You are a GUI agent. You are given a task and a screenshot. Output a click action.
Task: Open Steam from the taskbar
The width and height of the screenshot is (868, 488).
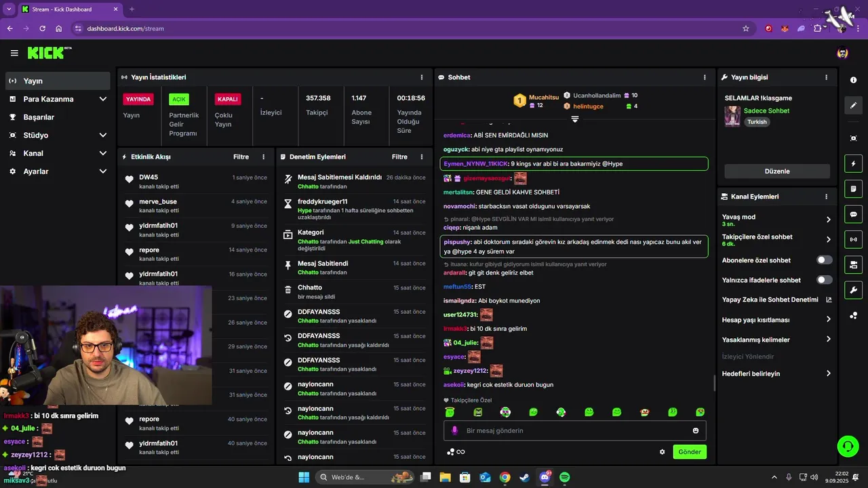click(x=524, y=477)
